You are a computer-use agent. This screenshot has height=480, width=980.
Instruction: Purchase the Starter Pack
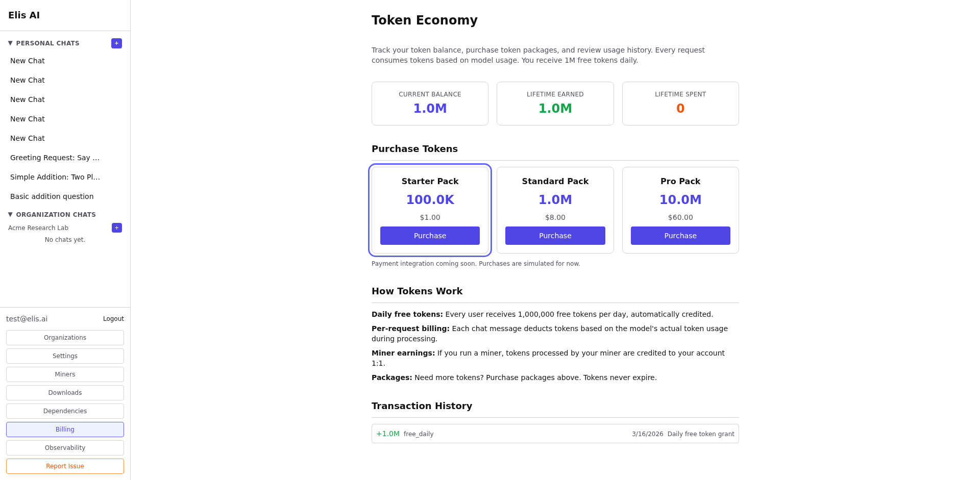(x=430, y=235)
